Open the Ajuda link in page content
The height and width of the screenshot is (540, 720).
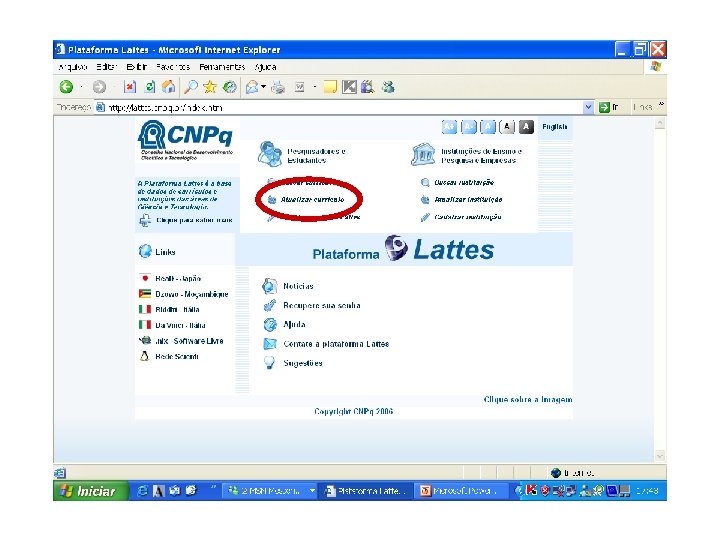(x=294, y=325)
